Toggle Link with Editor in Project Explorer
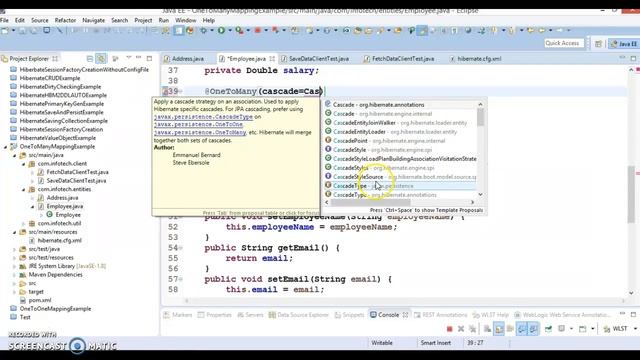This screenshot has height=360, width=640. point(101,59)
